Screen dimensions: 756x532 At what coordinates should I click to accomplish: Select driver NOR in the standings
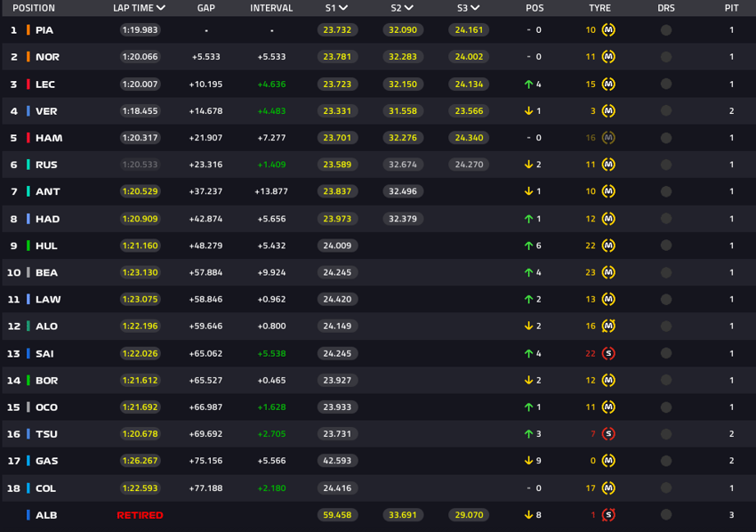(47, 57)
